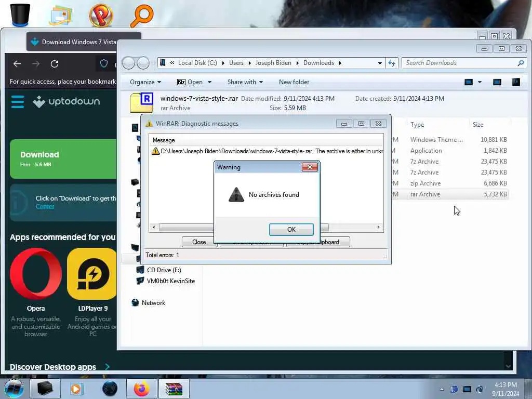Viewport: 532px width, 399px height.
Task: Click the browser forward arrow
Action: [x=36, y=63]
